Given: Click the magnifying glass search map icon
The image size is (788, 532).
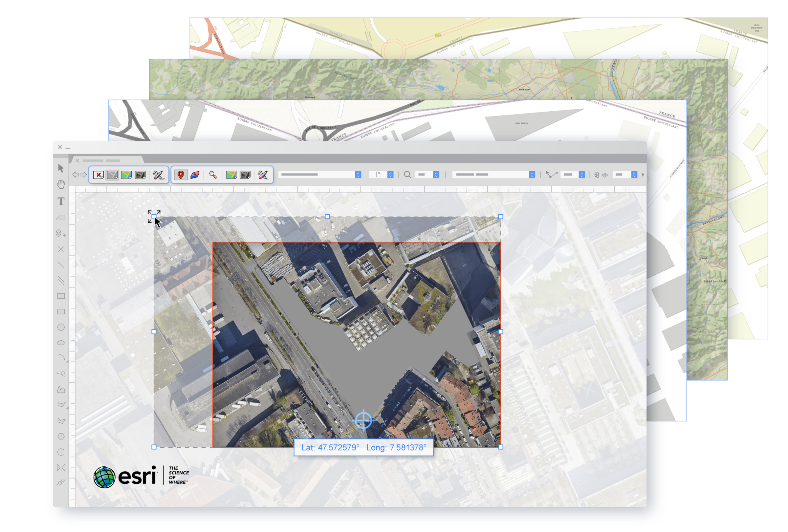Looking at the screenshot, I should click(x=213, y=175).
